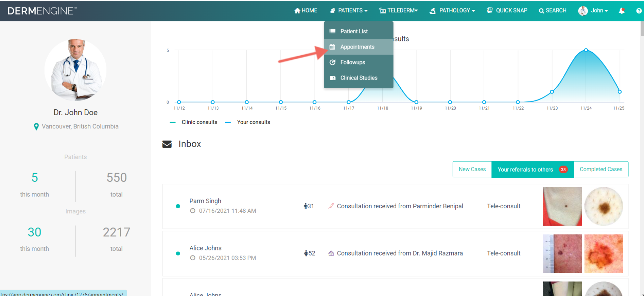The width and height of the screenshot is (644, 296).
Task: Click chart data point at 11/19
Action: coord(416,102)
